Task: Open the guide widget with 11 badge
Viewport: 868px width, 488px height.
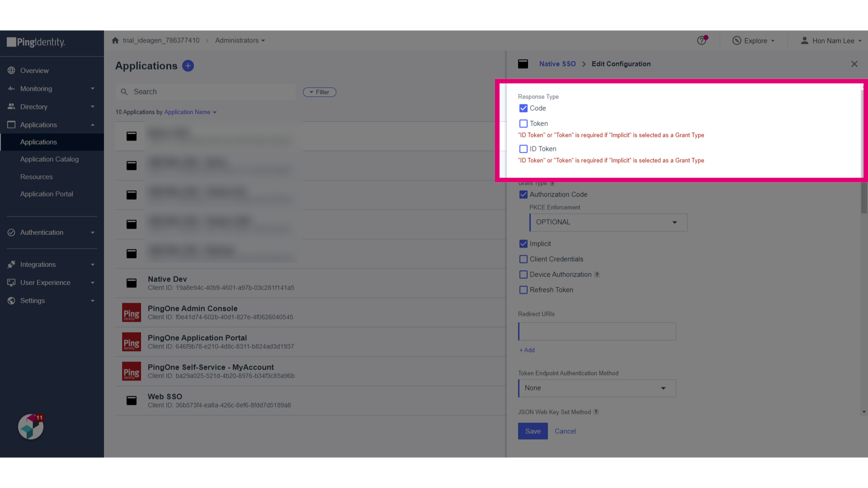Action: coord(31,427)
